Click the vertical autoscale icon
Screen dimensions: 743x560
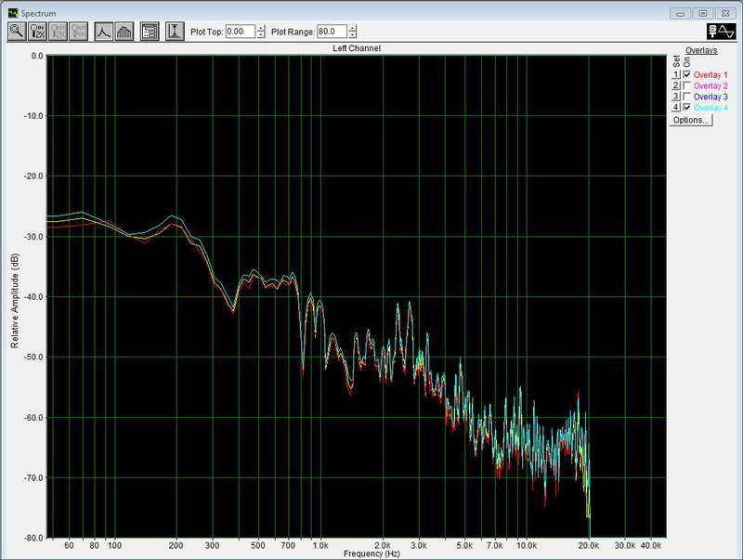point(175,32)
